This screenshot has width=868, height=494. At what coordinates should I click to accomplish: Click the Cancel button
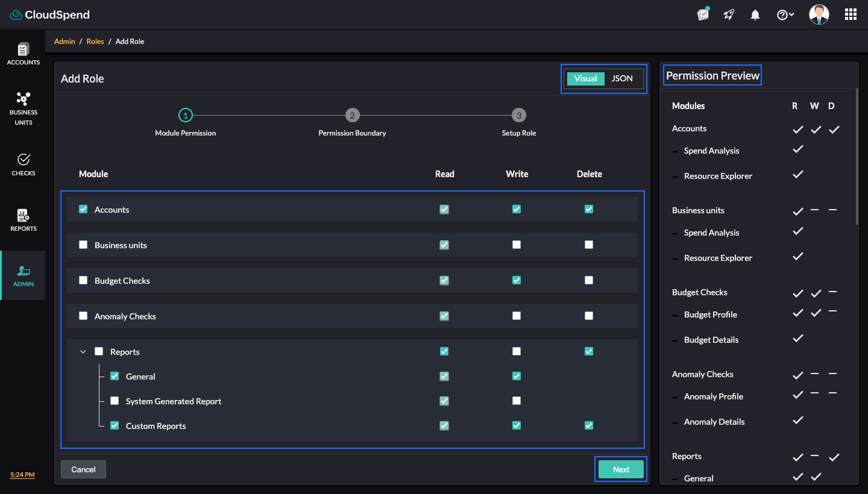click(x=83, y=469)
